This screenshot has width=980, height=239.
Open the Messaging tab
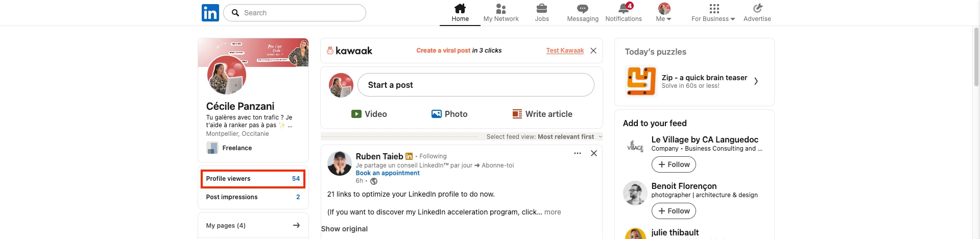point(583,13)
